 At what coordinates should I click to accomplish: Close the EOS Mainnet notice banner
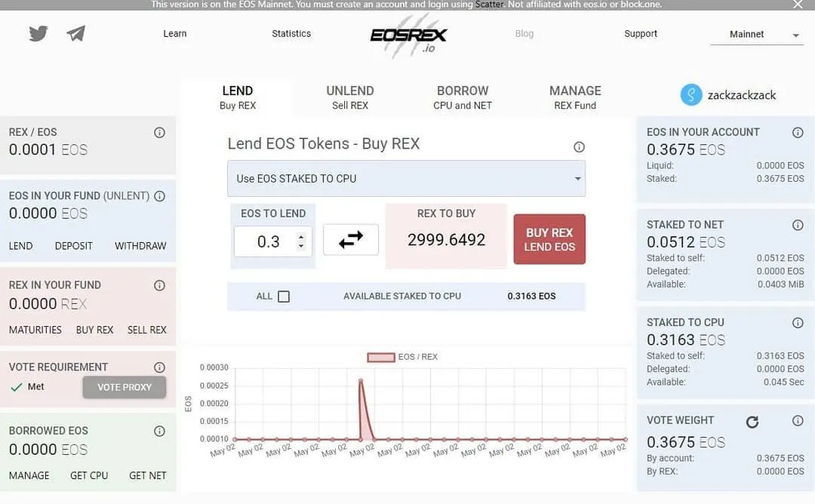click(x=798, y=5)
